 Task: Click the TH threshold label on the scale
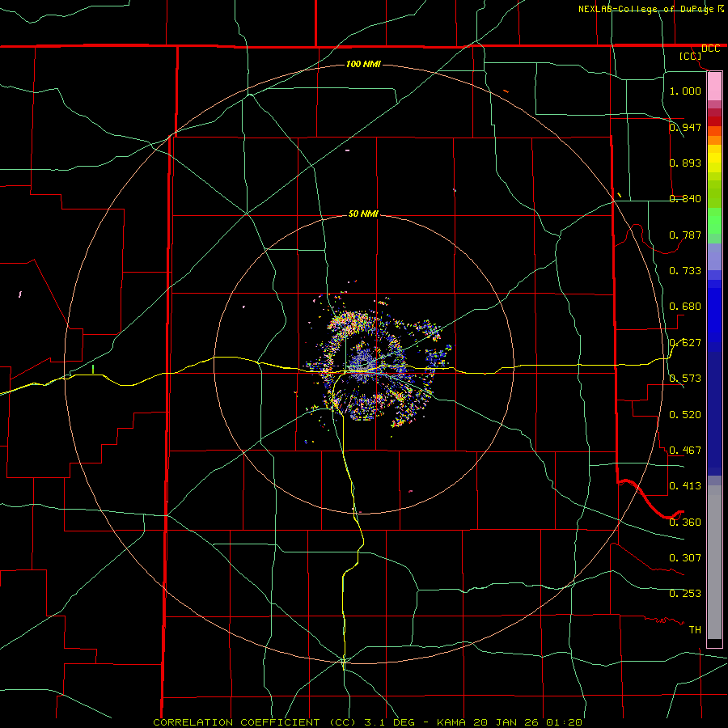click(695, 630)
